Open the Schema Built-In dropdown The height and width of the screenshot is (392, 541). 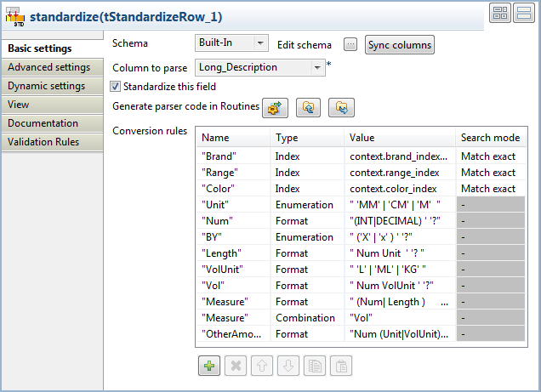click(231, 43)
